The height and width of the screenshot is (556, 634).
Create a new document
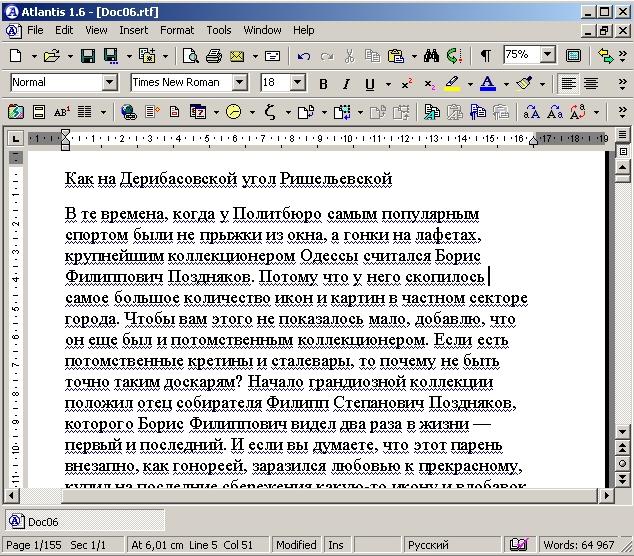pos(15,55)
